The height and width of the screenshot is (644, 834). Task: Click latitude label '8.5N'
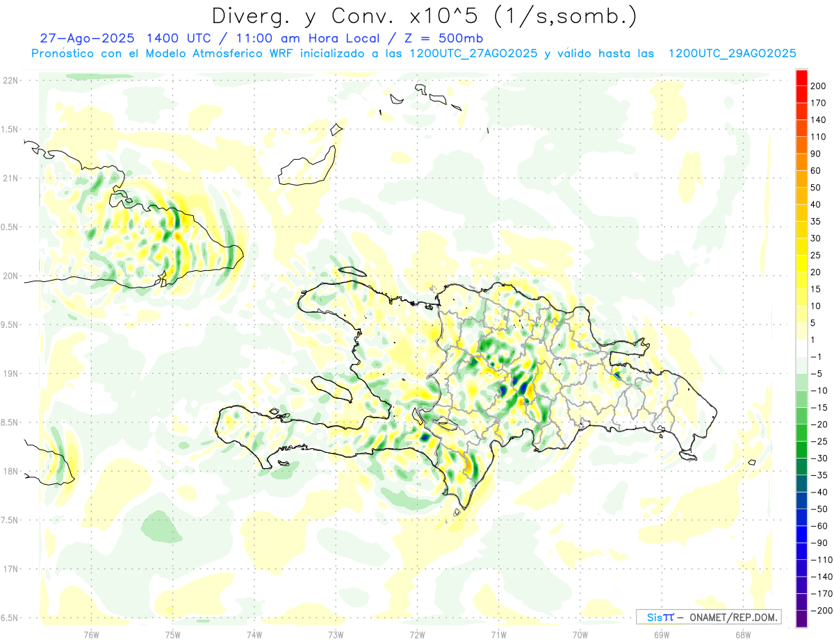10,422
